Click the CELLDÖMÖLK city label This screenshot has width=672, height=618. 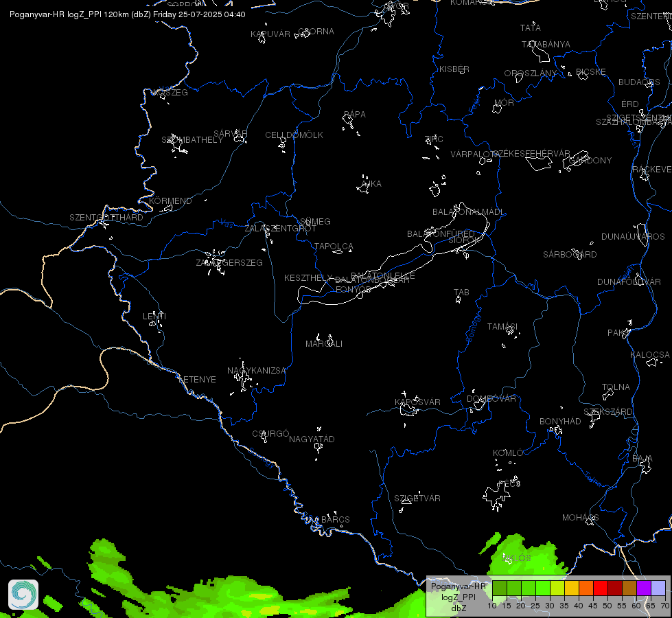click(x=294, y=135)
